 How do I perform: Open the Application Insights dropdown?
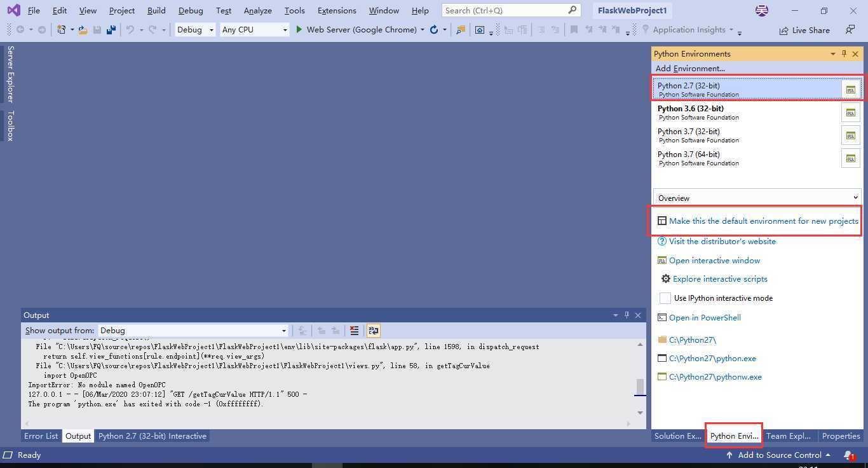click(x=731, y=30)
